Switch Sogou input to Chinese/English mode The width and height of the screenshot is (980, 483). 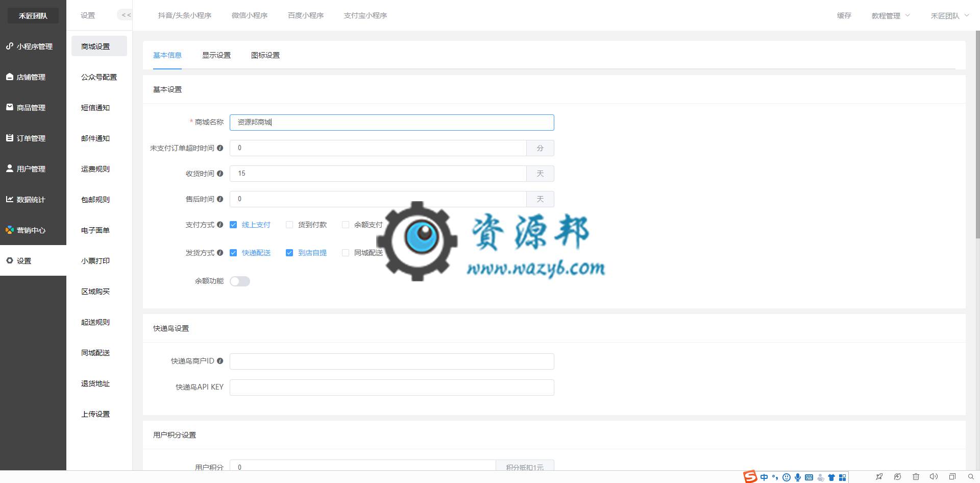pyautogui.click(x=764, y=477)
